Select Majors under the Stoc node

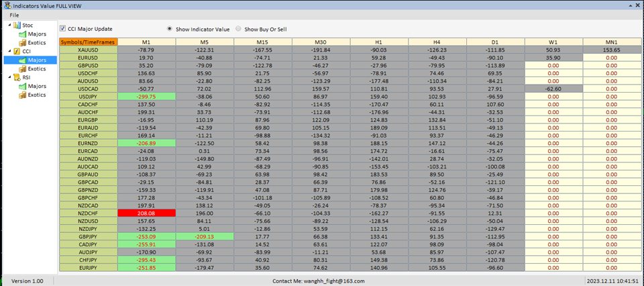tap(37, 34)
